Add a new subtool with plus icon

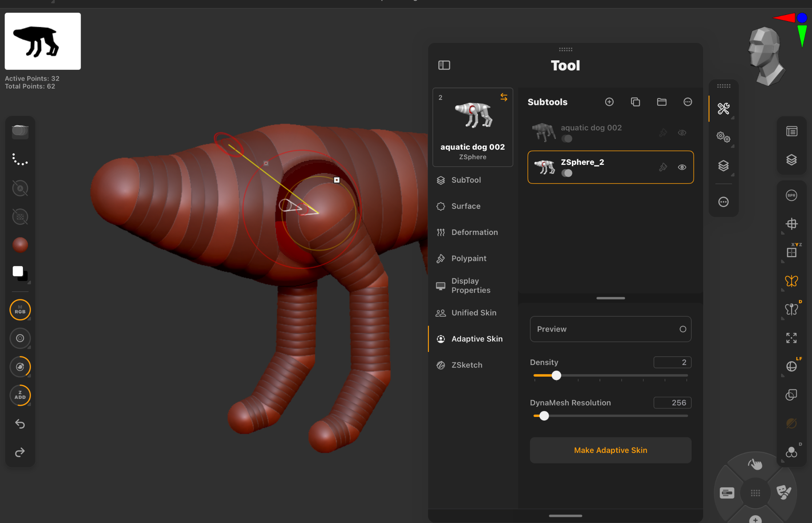coord(609,102)
